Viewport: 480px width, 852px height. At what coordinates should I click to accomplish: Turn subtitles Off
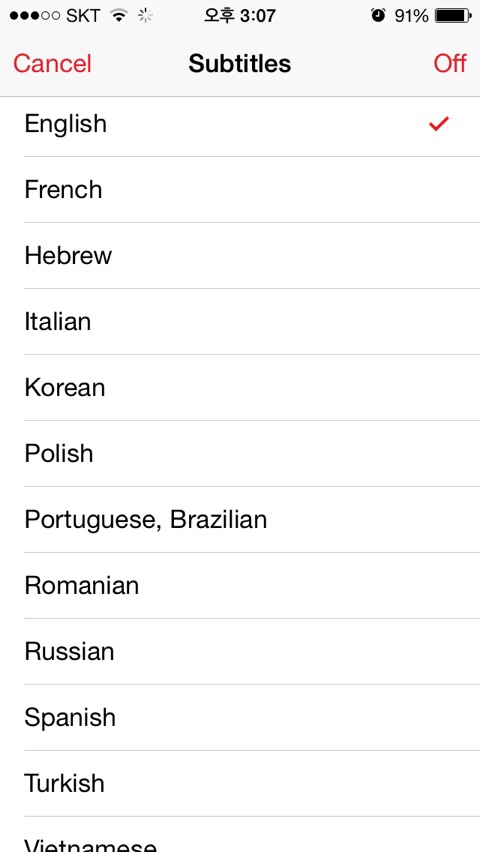[450, 64]
